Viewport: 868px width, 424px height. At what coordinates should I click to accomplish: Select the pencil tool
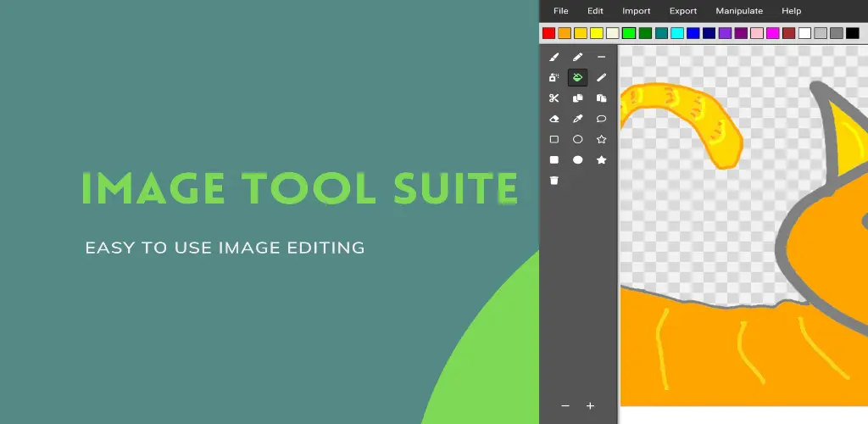click(577, 57)
